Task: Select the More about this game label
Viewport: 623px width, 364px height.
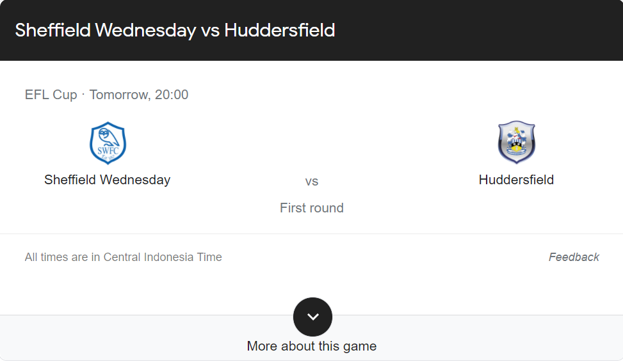Action: pos(312,346)
